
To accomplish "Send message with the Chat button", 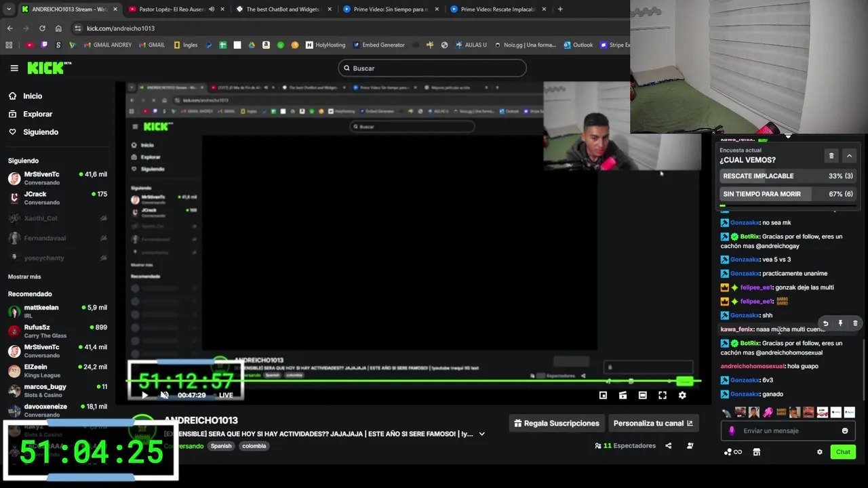I will click(x=843, y=452).
